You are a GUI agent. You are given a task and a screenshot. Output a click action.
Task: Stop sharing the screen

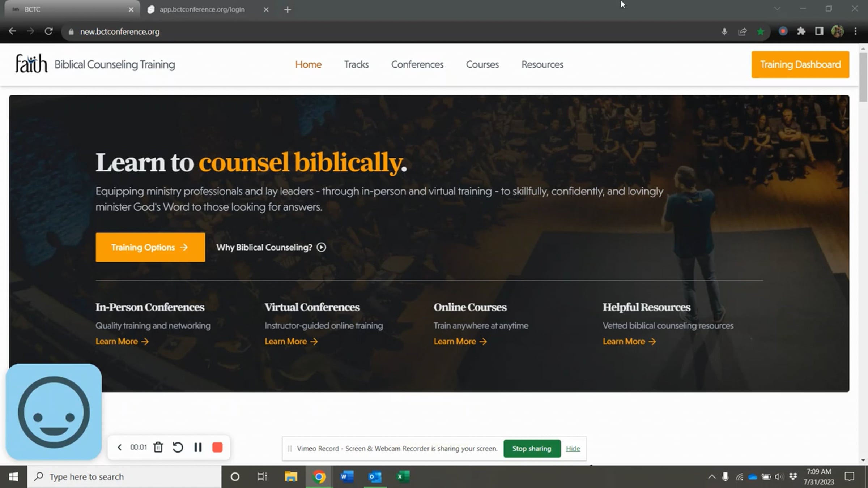(532, 449)
